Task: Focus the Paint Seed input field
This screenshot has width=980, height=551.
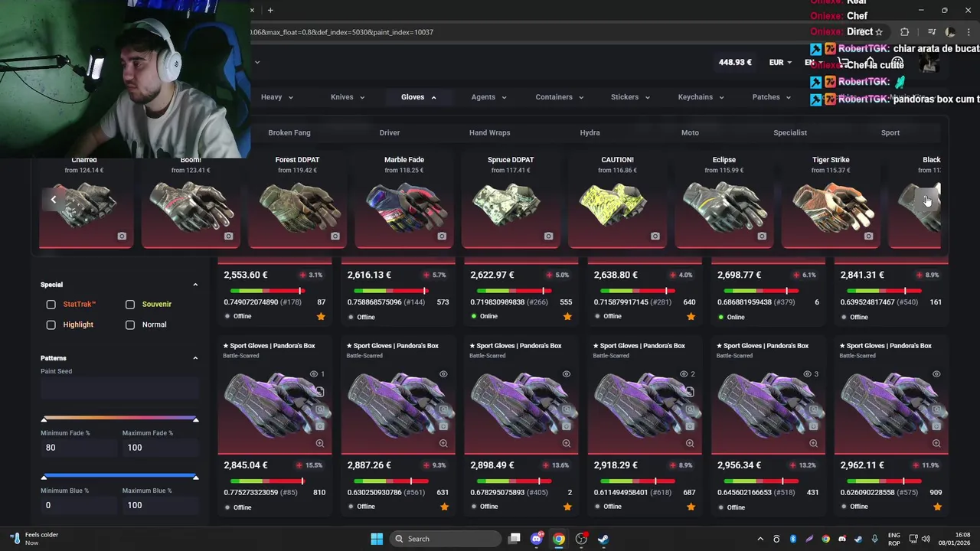Action: click(x=119, y=389)
